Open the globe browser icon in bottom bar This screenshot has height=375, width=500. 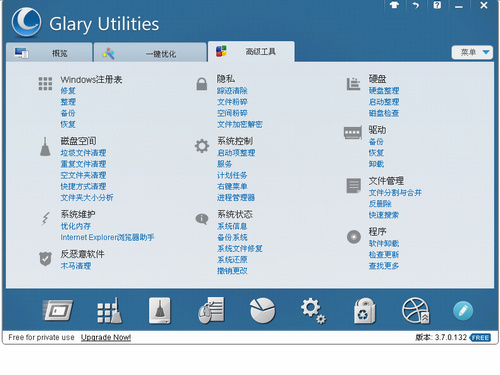pos(416,311)
